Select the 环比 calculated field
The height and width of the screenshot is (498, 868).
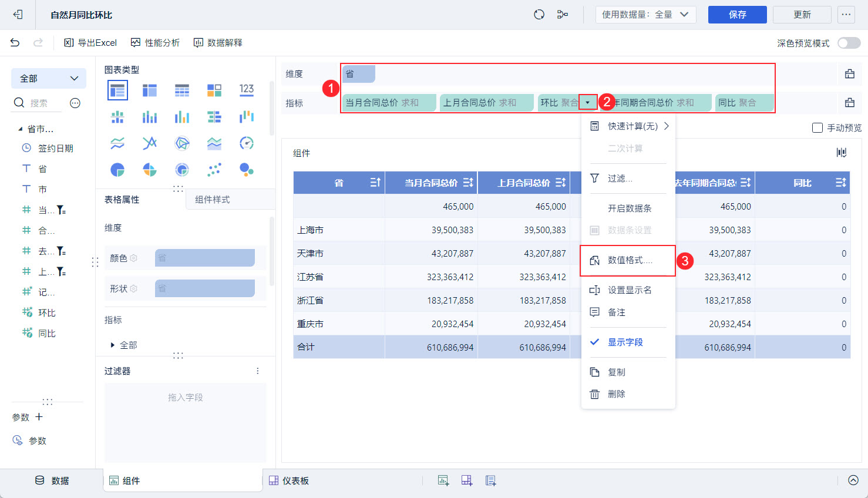tap(39, 313)
